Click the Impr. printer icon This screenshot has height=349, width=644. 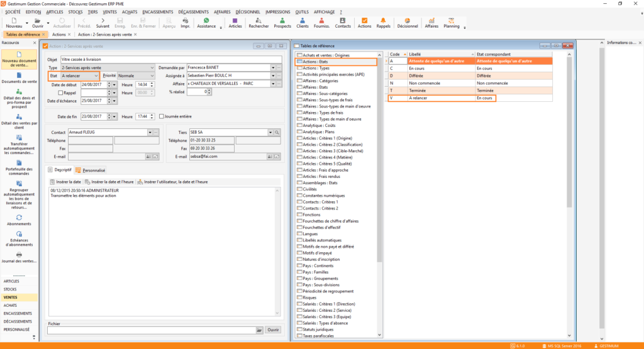(186, 21)
